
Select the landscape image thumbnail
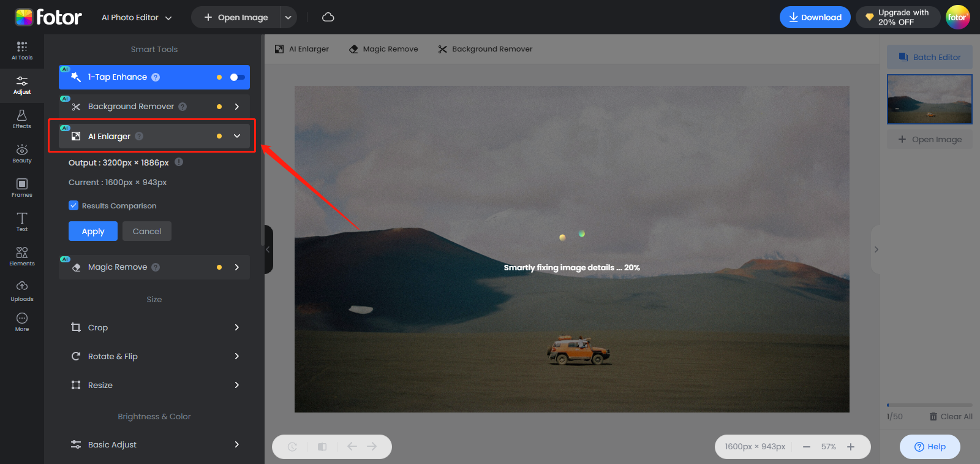pyautogui.click(x=929, y=99)
